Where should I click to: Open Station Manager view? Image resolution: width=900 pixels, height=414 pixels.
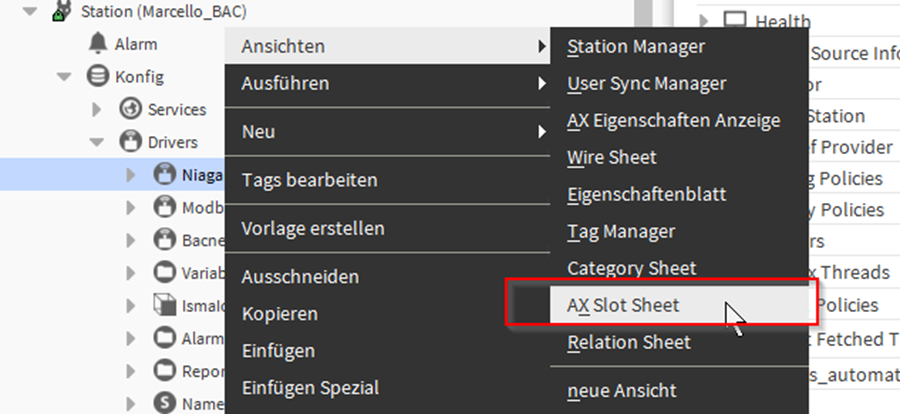click(x=635, y=46)
